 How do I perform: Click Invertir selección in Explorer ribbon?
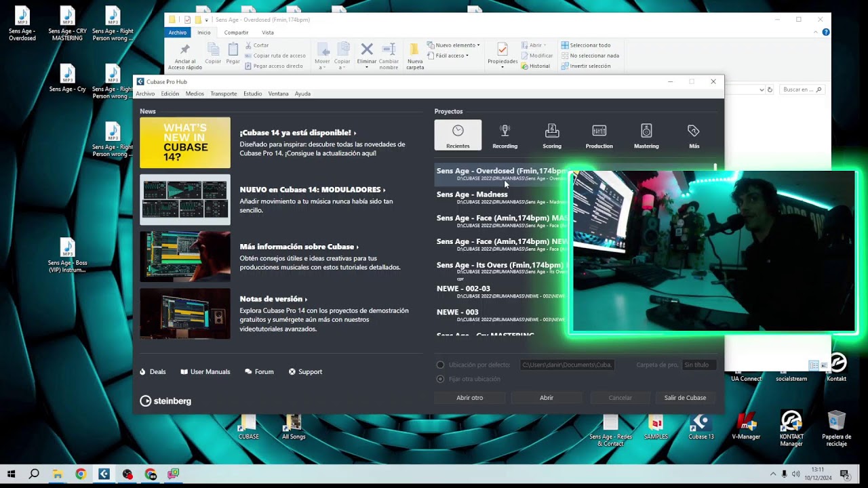[586, 66]
